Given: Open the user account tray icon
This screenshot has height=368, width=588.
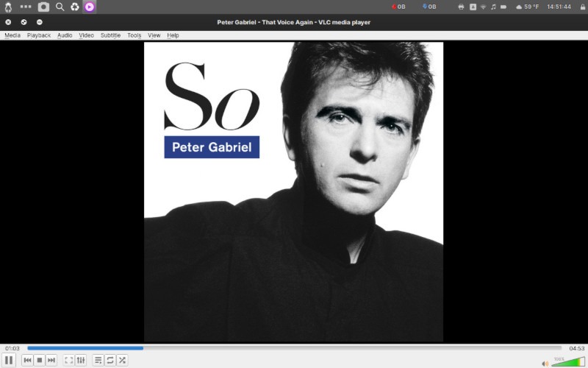Looking at the screenshot, I should tap(473, 7).
